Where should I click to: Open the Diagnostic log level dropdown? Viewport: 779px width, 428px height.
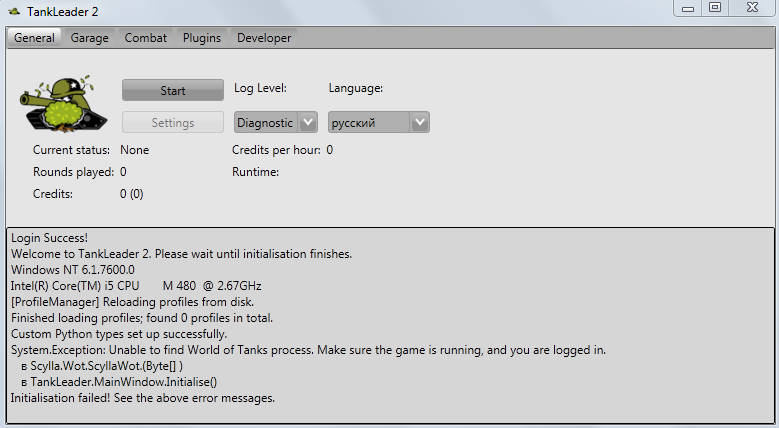coord(276,122)
